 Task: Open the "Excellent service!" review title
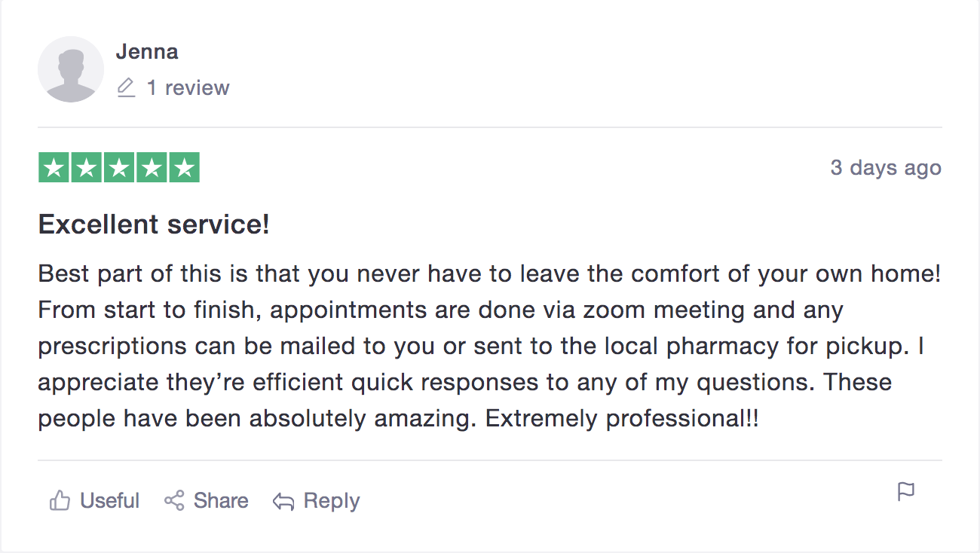click(x=154, y=225)
